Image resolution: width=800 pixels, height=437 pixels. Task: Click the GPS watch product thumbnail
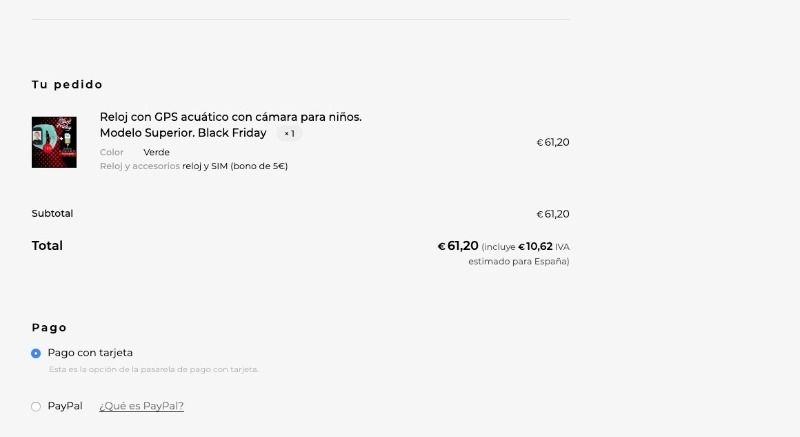pos(54,142)
